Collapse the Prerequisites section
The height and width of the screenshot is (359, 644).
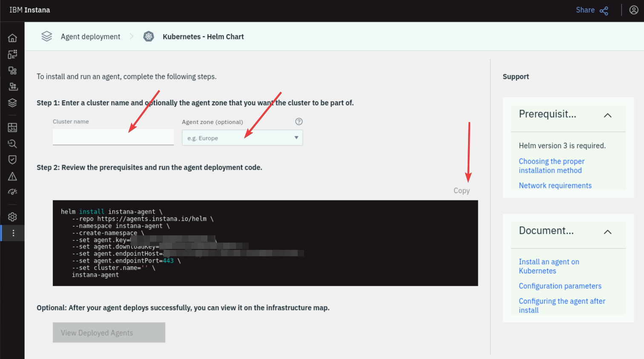(607, 115)
